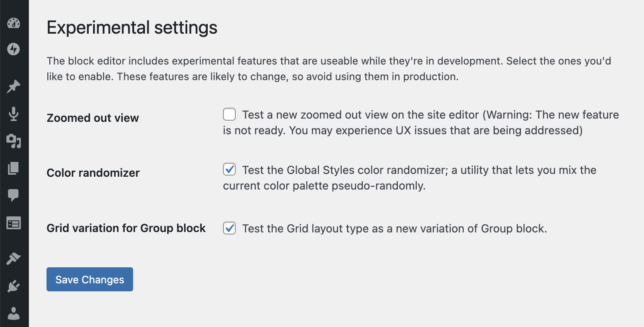This screenshot has height=327, width=644.
Task: Click the Feedback form icon in sidebar
Action: pyautogui.click(x=14, y=223)
